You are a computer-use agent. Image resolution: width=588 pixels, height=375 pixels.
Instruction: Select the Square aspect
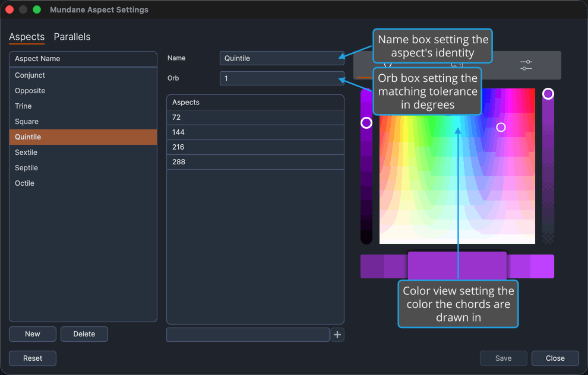pos(83,122)
